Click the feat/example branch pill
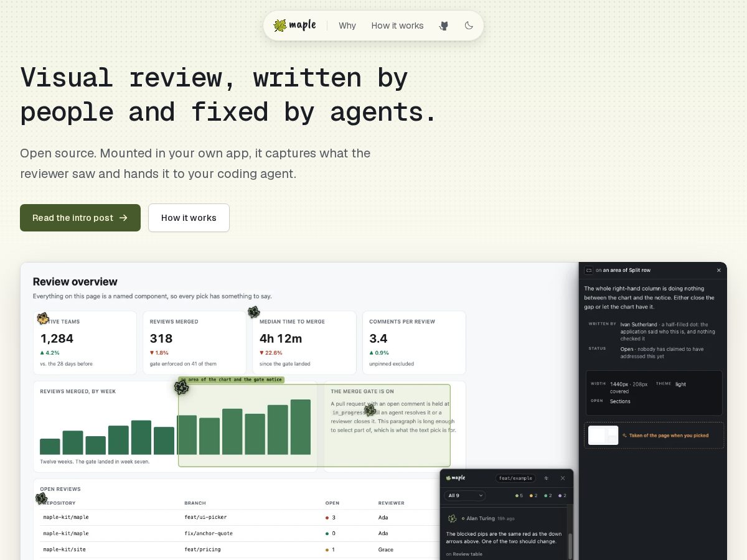Screen dimensions: 747x560 coord(516,478)
